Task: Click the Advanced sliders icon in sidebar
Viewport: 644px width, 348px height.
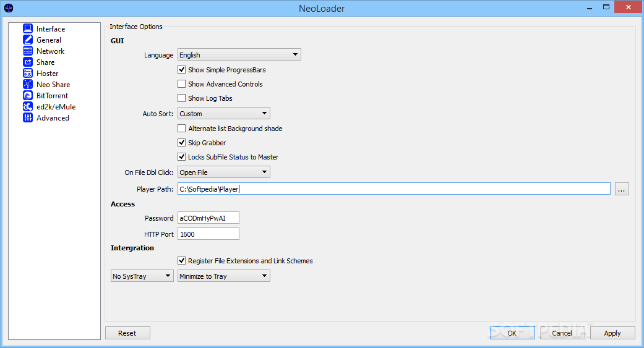Action: (27, 117)
